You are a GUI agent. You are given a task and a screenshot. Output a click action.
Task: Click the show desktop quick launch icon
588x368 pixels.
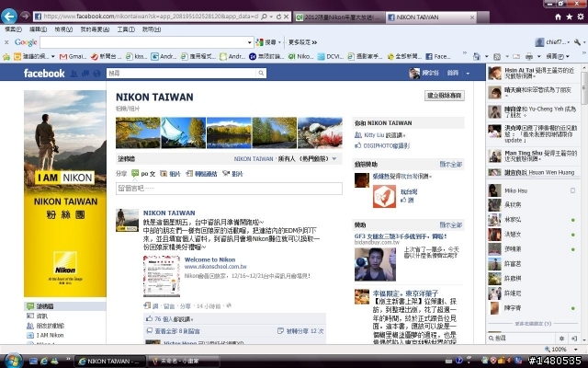(x=33, y=361)
